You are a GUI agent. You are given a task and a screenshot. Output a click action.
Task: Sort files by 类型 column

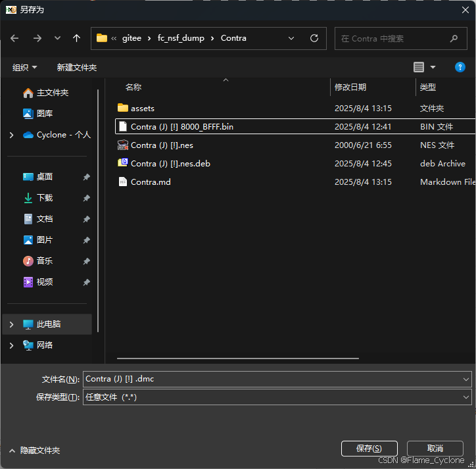point(428,87)
